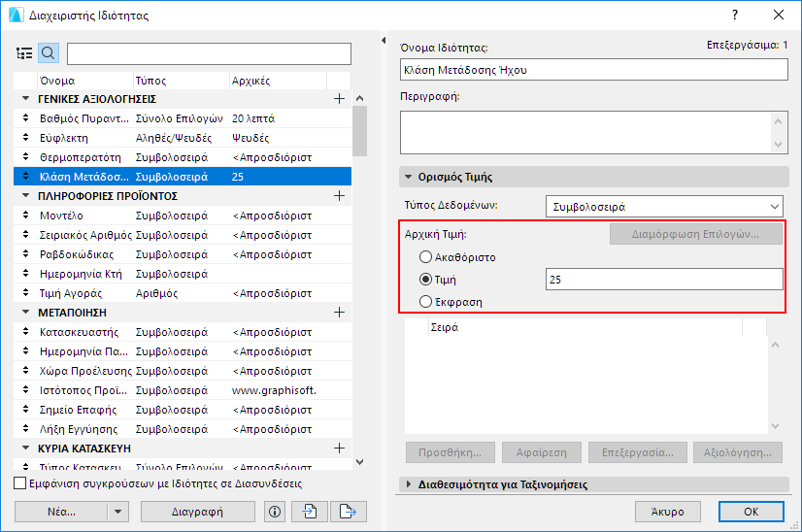Screen dimensions: 802x532
Task: Click the reorder handle of Χώρα Προέλευσης row
Action: (x=25, y=371)
